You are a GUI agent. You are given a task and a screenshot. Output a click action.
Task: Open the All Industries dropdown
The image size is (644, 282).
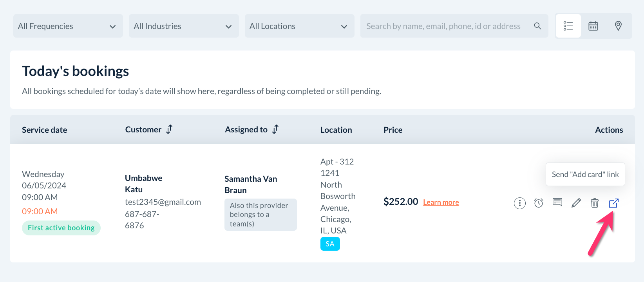[x=183, y=26]
